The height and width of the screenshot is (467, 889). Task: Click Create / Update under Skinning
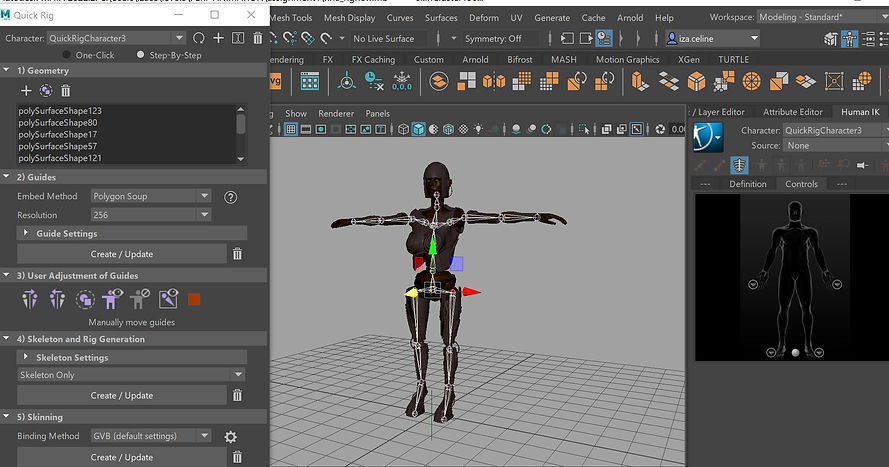(122, 457)
